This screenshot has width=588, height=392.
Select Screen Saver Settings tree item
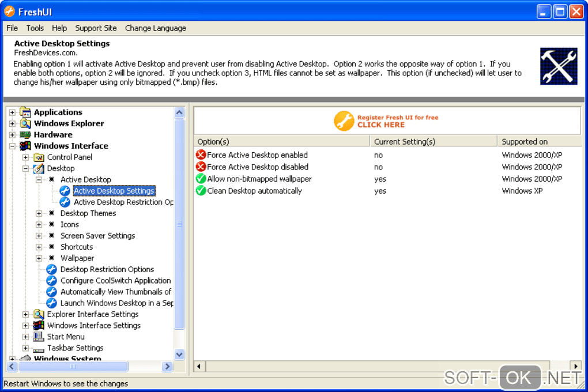pyautogui.click(x=97, y=236)
